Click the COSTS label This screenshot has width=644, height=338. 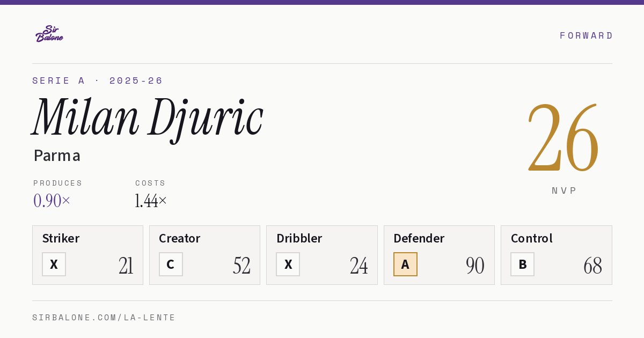point(151,183)
